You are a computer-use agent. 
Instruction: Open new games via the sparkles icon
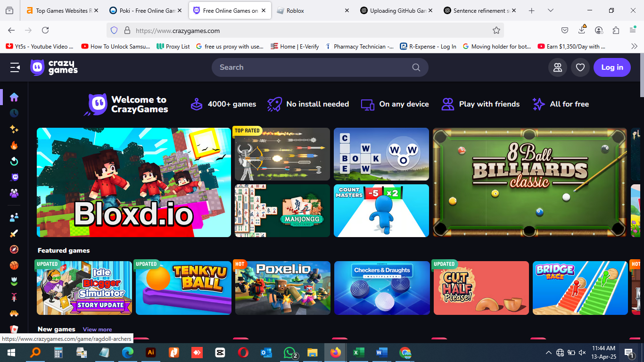(x=14, y=129)
